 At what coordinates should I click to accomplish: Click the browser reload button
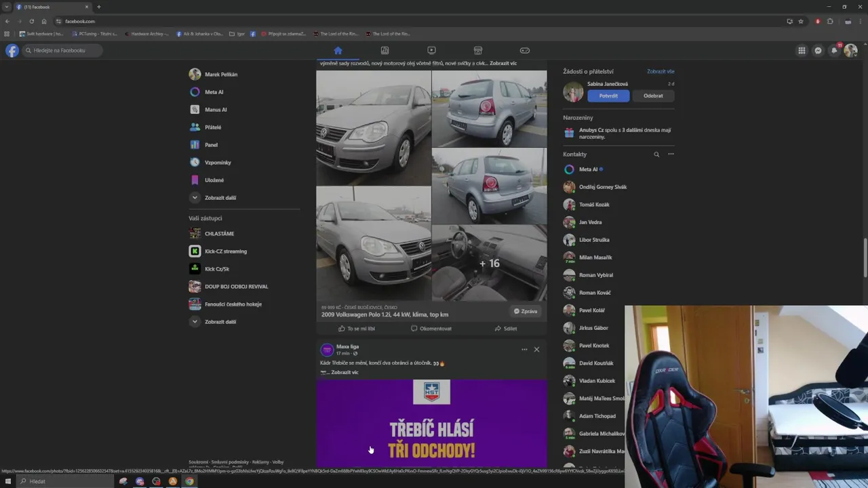click(x=31, y=21)
